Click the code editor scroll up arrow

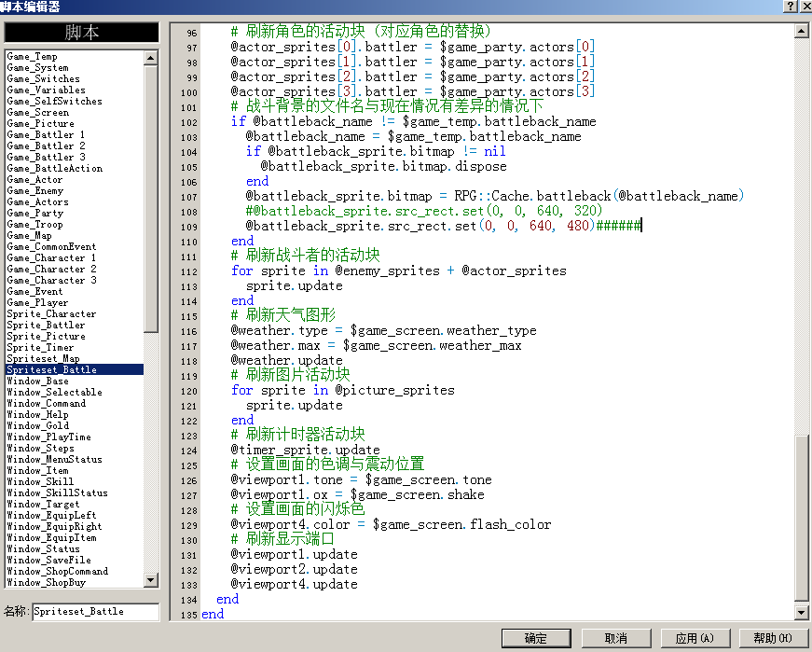801,31
